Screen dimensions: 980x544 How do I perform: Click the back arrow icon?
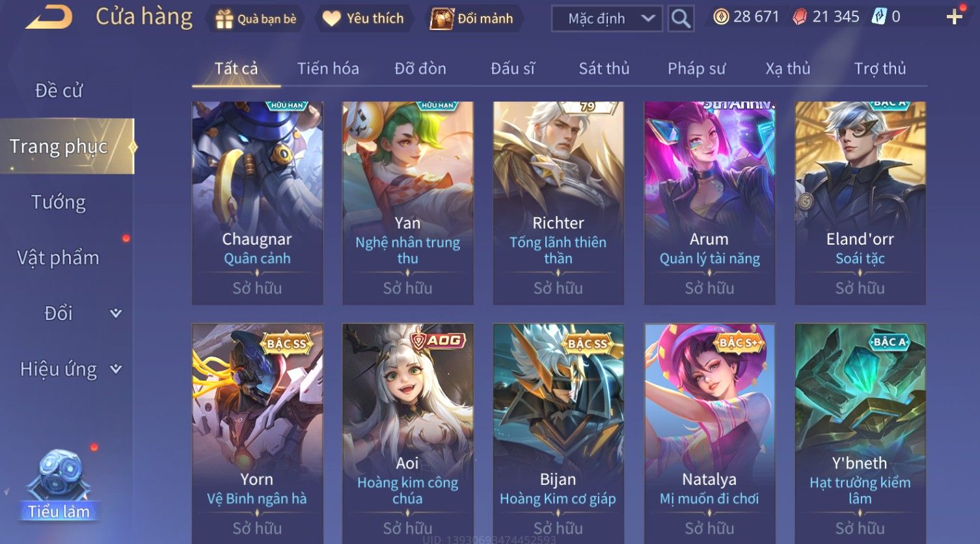tap(49, 18)
